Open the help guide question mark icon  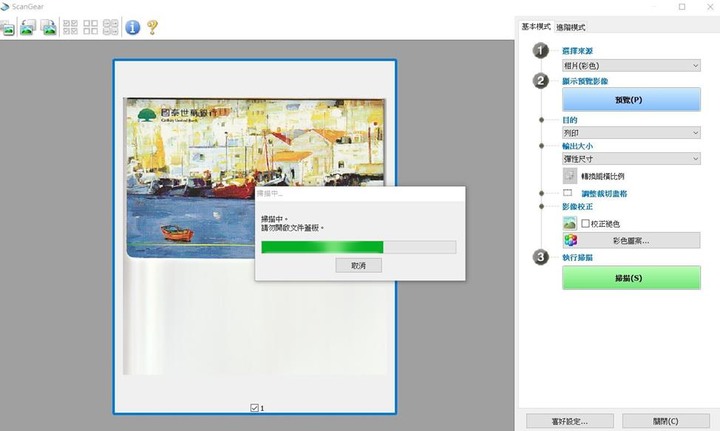point(152,27)
